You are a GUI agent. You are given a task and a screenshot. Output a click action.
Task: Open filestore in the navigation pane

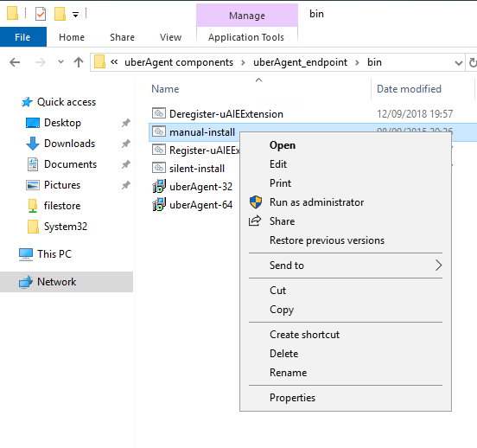point(62,206)
